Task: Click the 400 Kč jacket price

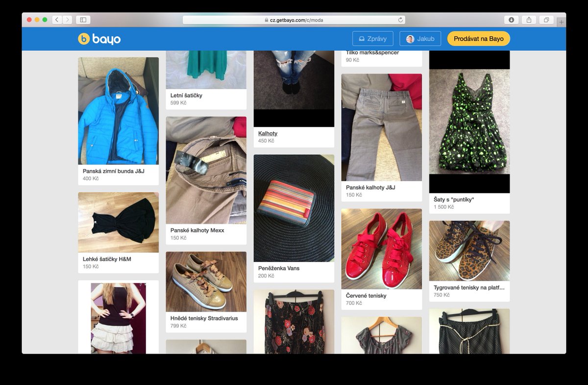Action: pyautogui.click(x=91, y=179)
